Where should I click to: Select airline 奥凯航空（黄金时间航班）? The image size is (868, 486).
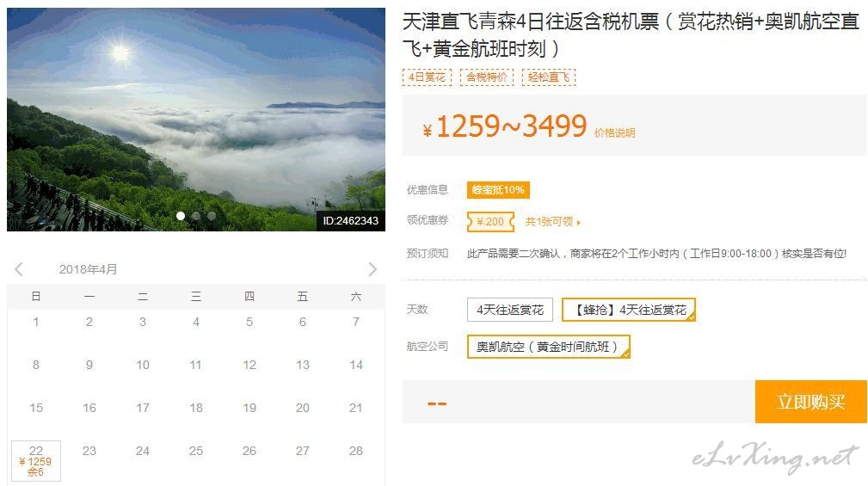[x=549, y=347]
